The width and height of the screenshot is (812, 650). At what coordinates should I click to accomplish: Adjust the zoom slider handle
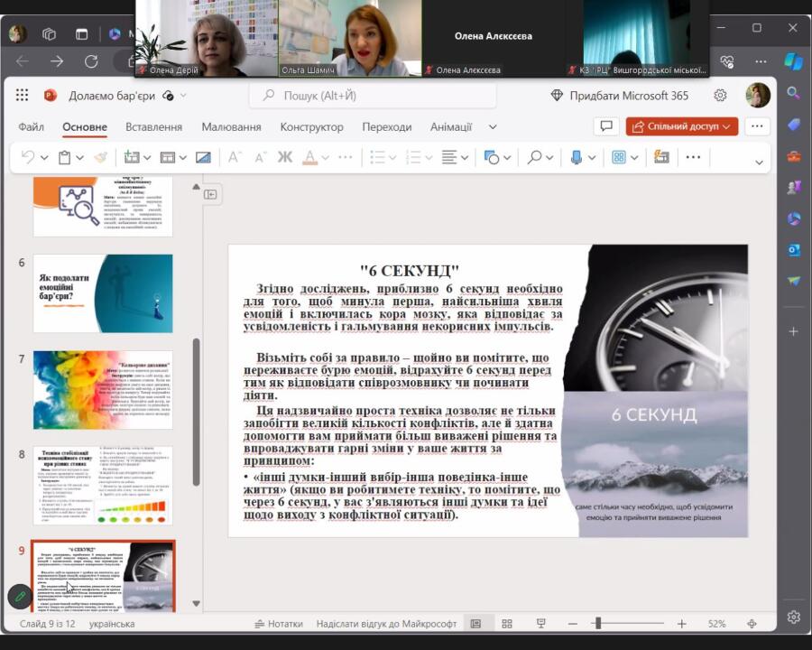[598, 623]
